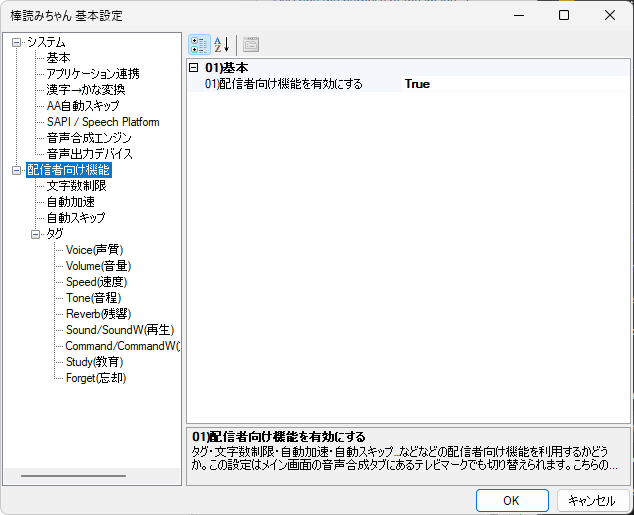Select the True value of 配信者向け機能を有効にする
This screenshot has height=515, width=634.
point(417,84)
